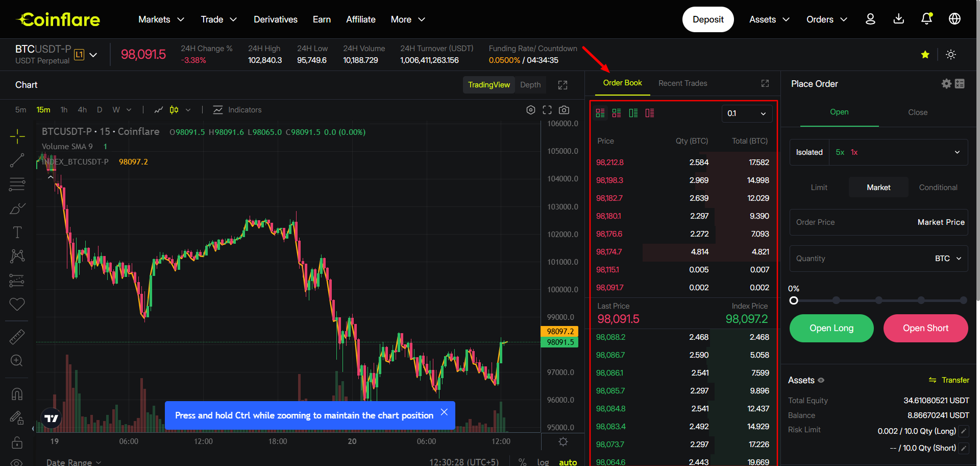Toggle favorite star for BTCUSDT-P
980x466 pixels.
coord(925,55)
